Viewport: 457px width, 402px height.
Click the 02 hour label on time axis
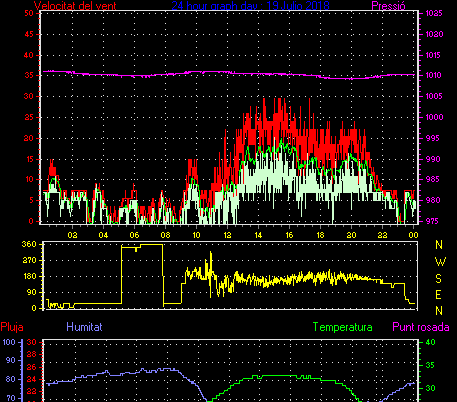[72, 235]
